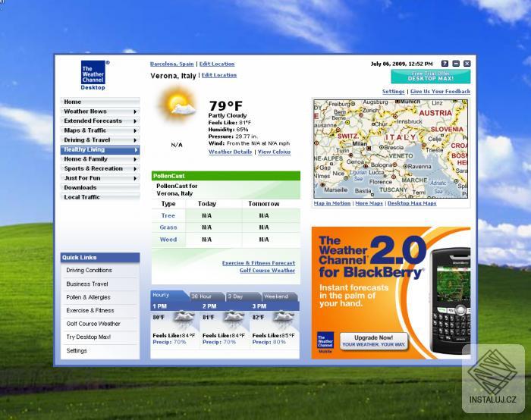
Task: Open Business Travel quick link
Action: click(x=87, y=284)
